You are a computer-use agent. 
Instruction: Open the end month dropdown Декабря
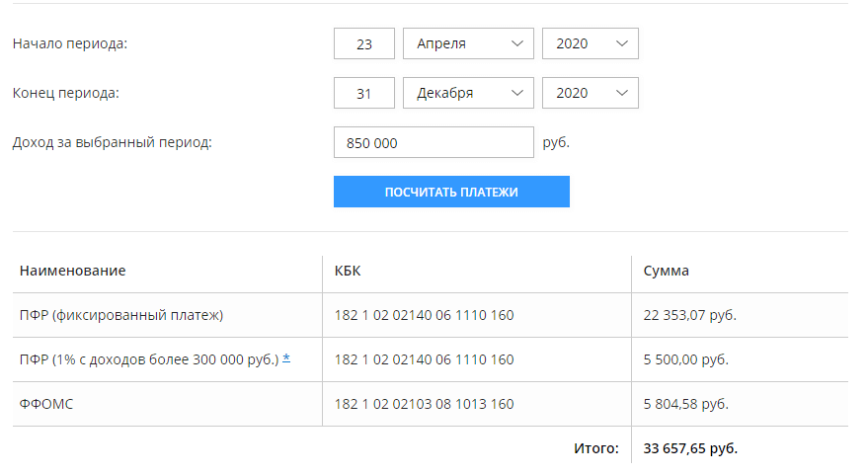tap(468, 93)
